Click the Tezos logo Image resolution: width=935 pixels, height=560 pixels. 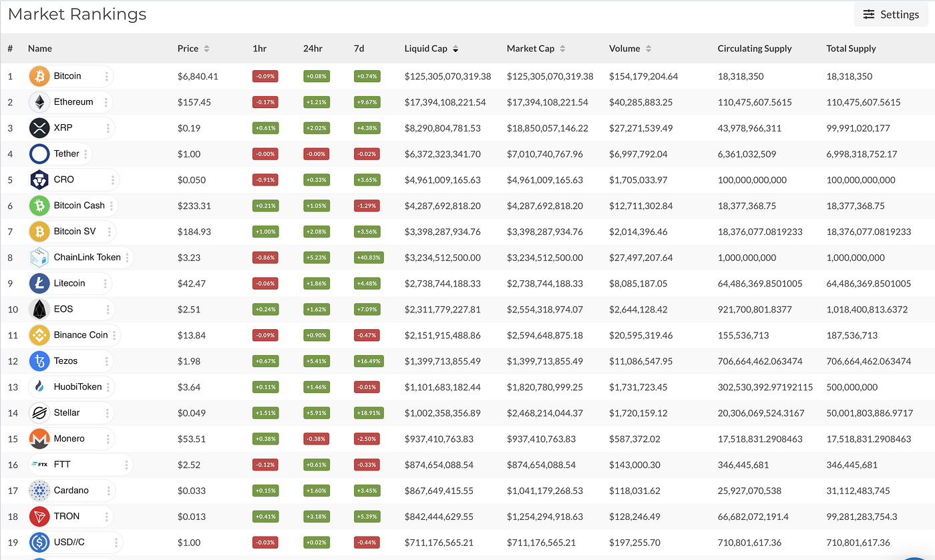click(39, 361)
